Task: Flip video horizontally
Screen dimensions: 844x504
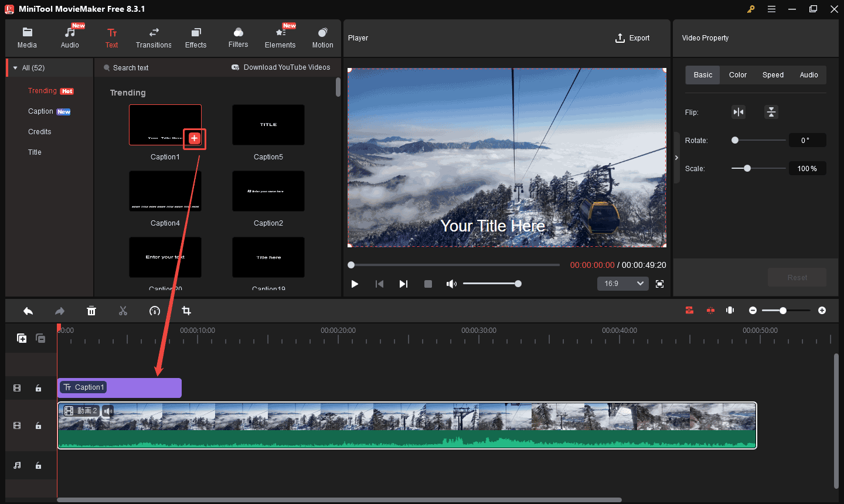Action: 738,112
